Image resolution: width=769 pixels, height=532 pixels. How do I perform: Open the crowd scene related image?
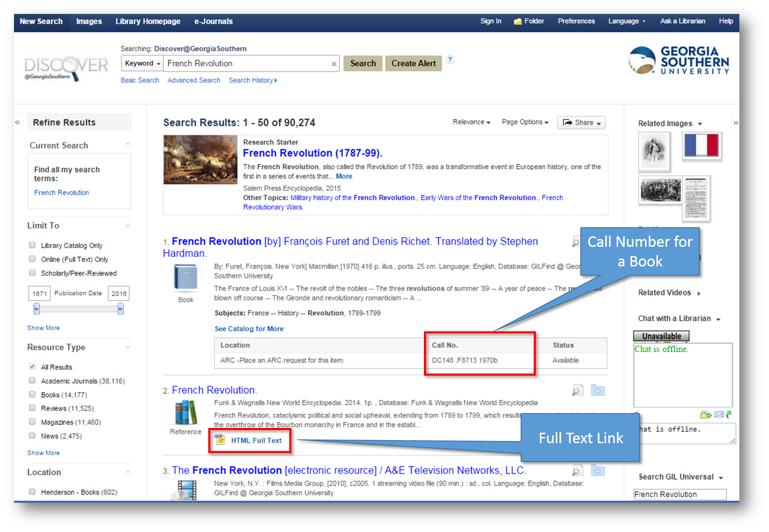click(661, 190)
